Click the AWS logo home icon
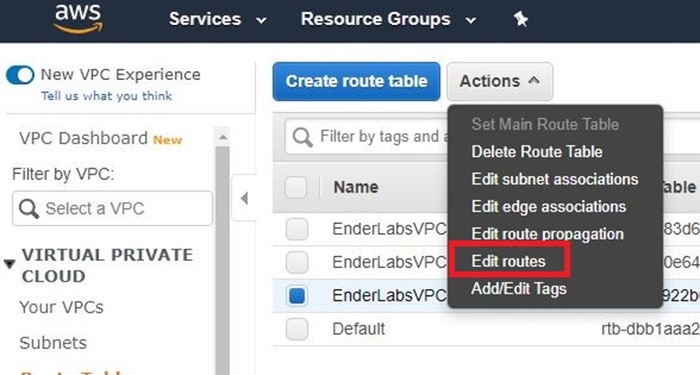This screenshot has width=700, height=375. click(x=78, y=18)
